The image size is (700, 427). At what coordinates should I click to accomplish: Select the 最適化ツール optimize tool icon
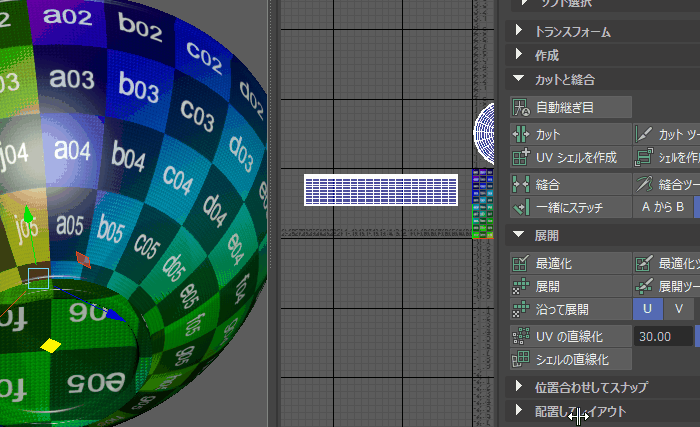(x=644, y=264)
